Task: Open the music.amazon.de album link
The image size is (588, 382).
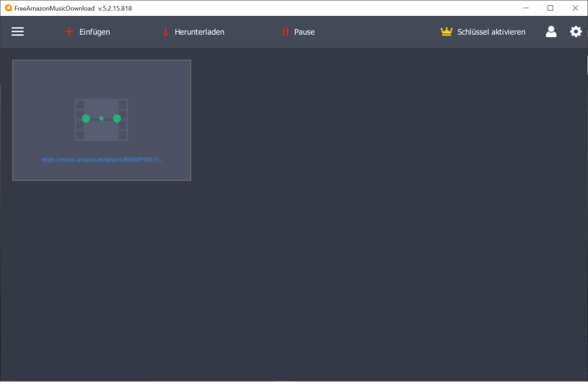Action: coord(102,160)
